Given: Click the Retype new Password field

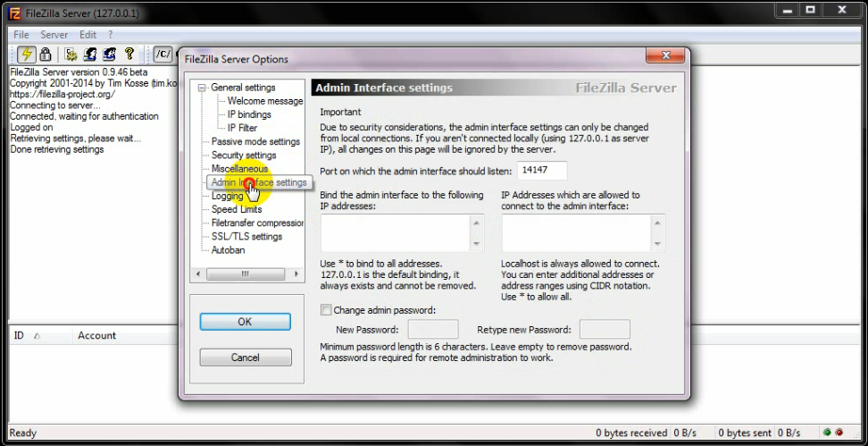Looking at the screenshot, I should (605, 330).
